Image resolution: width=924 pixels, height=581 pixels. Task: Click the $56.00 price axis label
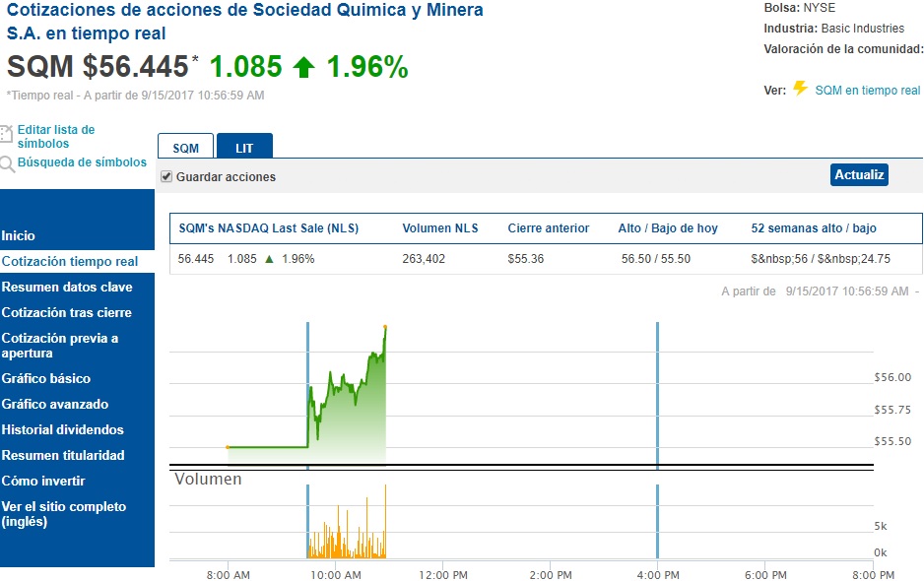click(892, 377)
